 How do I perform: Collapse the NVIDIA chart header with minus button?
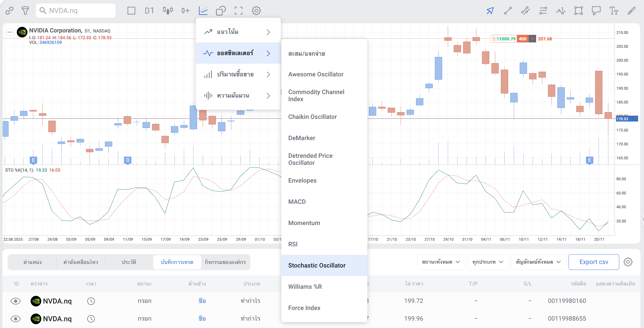10,32
